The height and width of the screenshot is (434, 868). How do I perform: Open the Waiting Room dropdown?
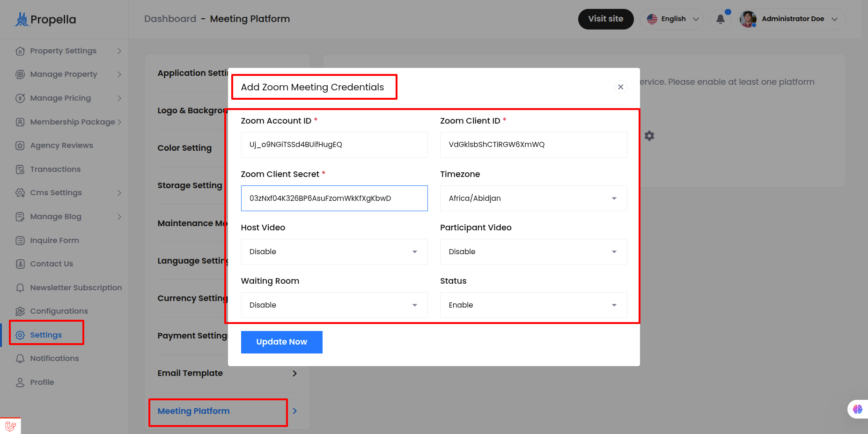[x=334, y=305]
